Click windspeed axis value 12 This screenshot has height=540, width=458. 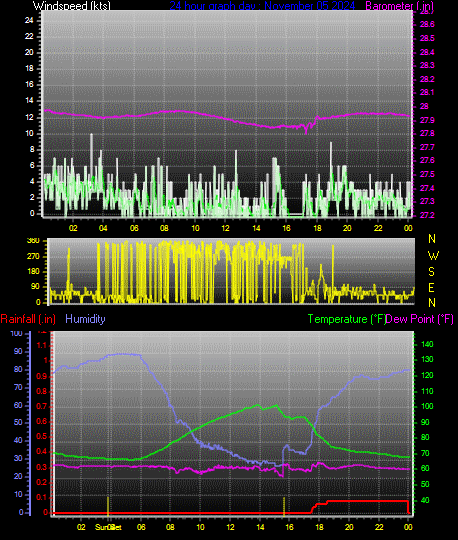(x=29, y=117)
